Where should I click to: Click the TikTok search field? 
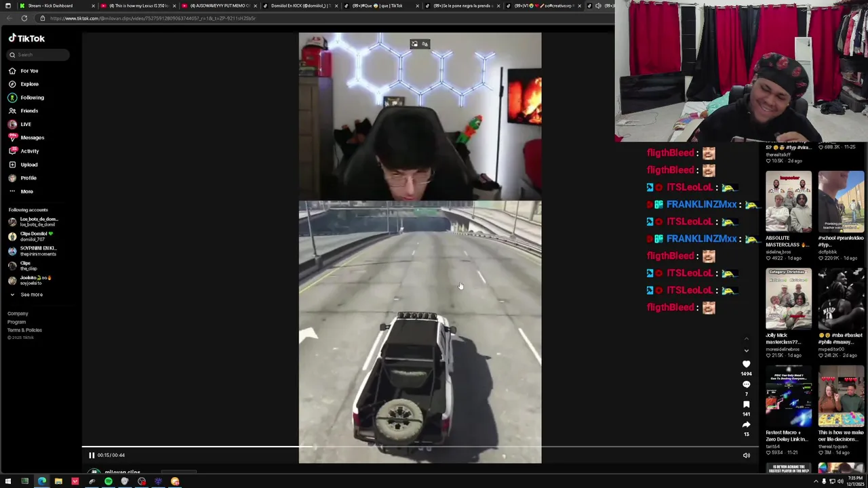pyautogui.click(x=38, y=55)
